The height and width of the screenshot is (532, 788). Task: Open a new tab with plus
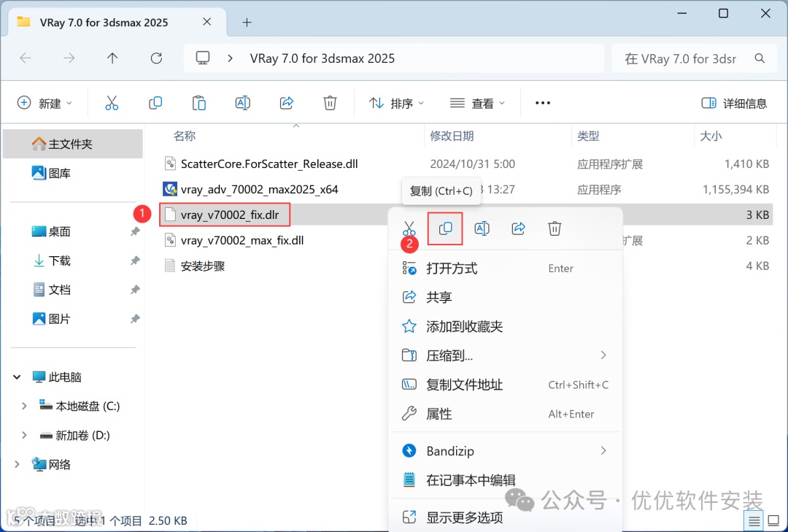point(247,22)
